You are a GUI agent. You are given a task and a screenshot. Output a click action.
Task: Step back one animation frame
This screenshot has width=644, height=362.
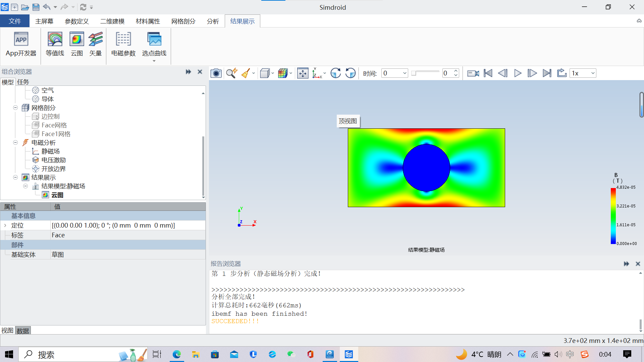tap(503, 73)
